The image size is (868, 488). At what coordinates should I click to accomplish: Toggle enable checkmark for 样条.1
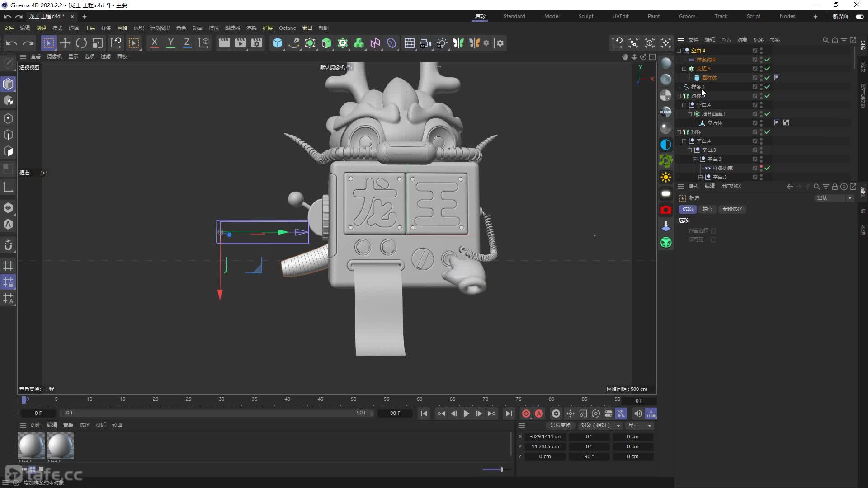point(768,87)
